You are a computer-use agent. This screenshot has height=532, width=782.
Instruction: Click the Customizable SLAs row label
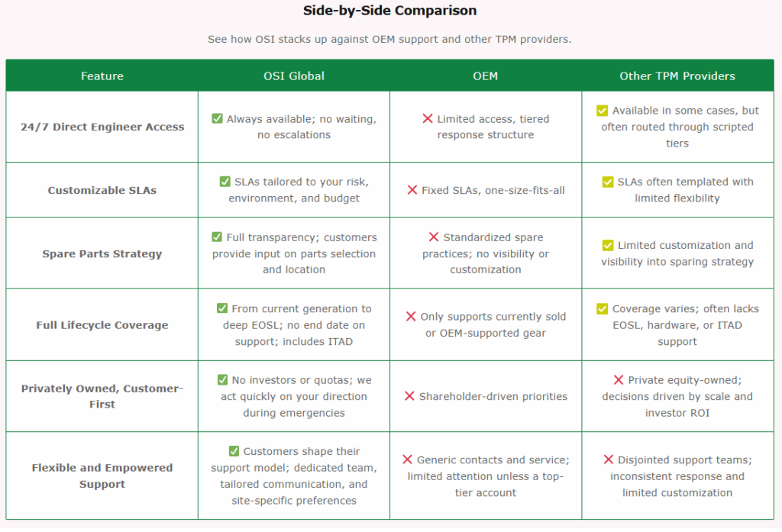[102, 190]
